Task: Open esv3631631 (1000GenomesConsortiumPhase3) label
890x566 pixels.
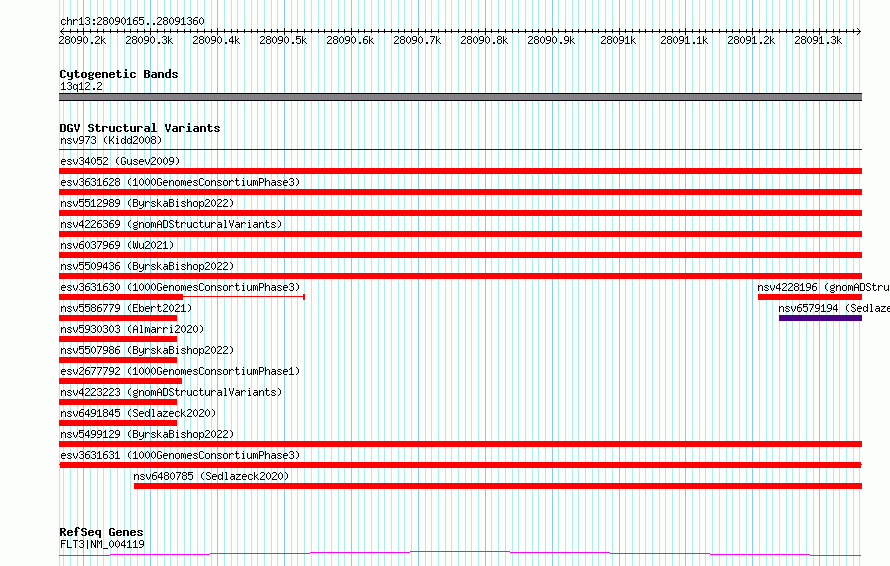Action: (x=180, y=455)
